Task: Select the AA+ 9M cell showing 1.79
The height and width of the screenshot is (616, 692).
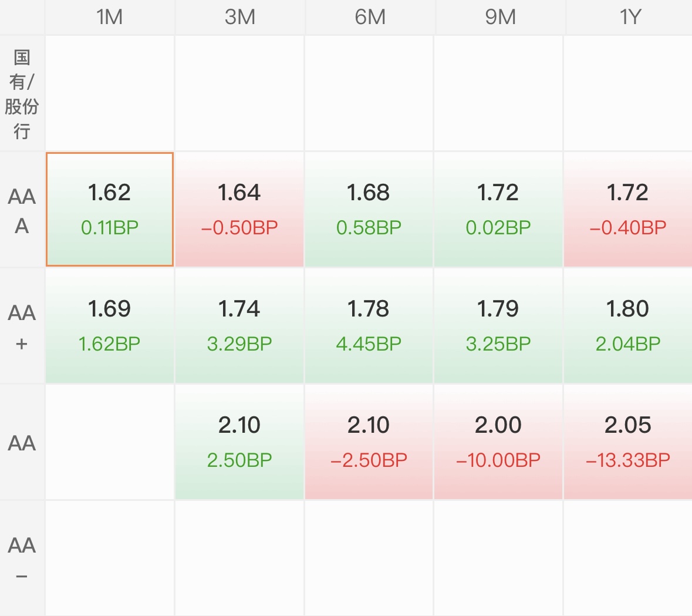Action: tap(498, 325)
